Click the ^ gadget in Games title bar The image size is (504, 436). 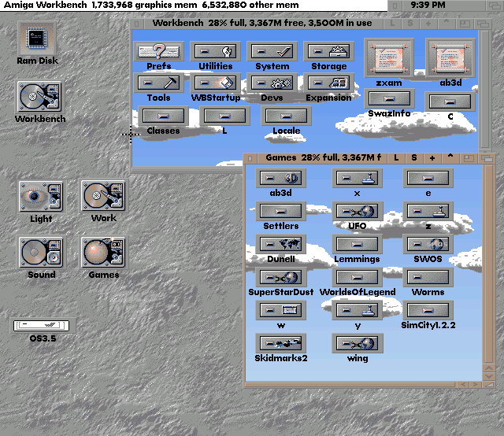(450, 158)
